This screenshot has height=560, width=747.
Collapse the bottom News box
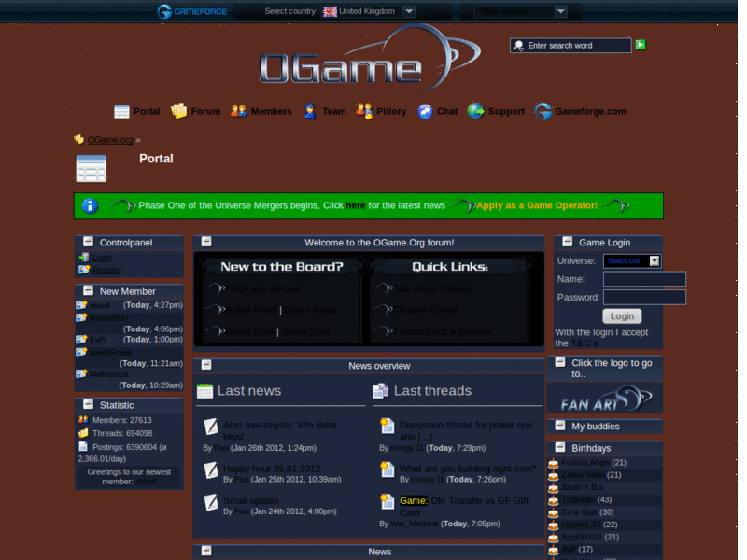tap(206, 551)
